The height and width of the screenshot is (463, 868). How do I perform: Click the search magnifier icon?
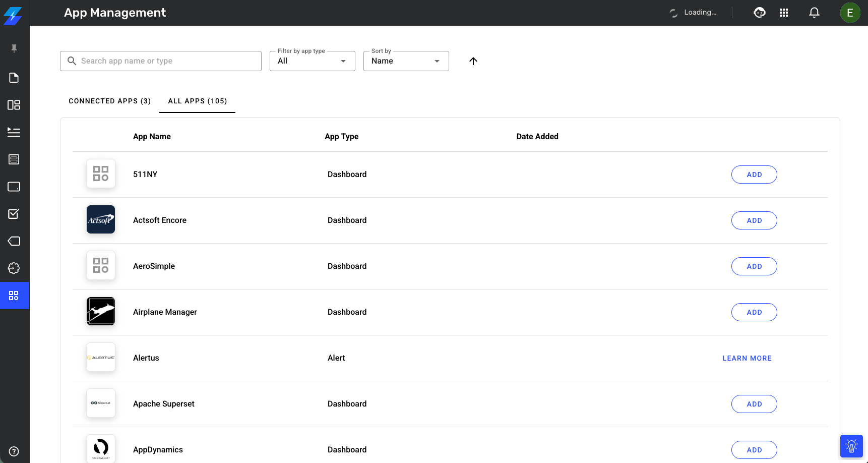point(72,61)
